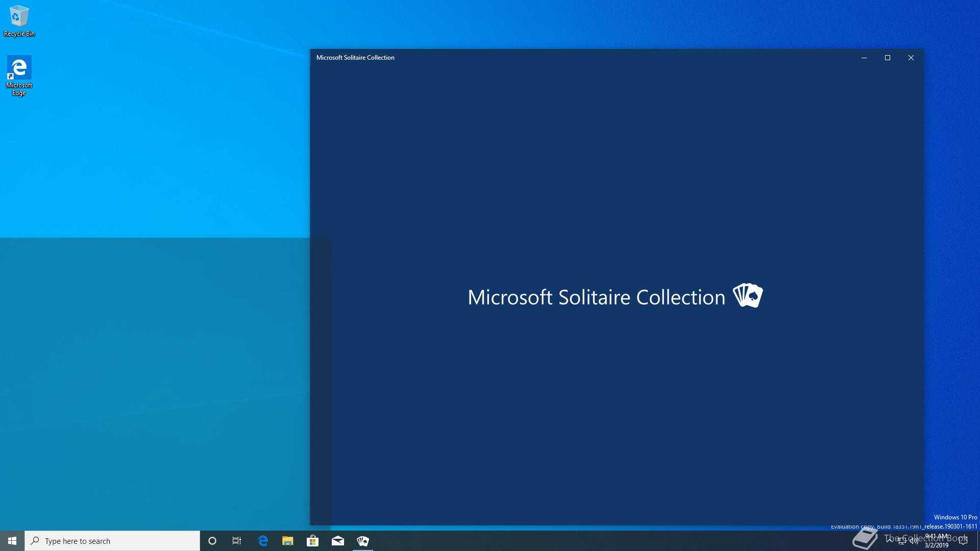Click the Solitaire splash card logo
980x551 pixels.
point(748,295)
